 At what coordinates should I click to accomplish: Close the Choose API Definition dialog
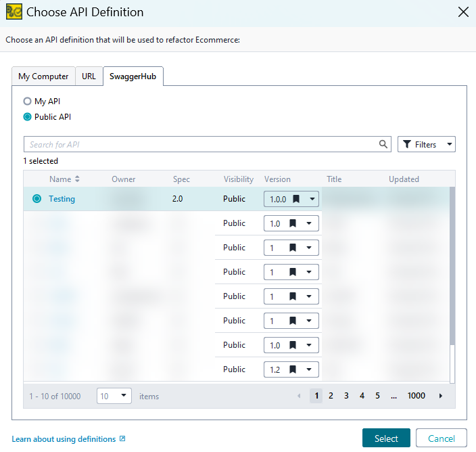click(x=463, y=12)
